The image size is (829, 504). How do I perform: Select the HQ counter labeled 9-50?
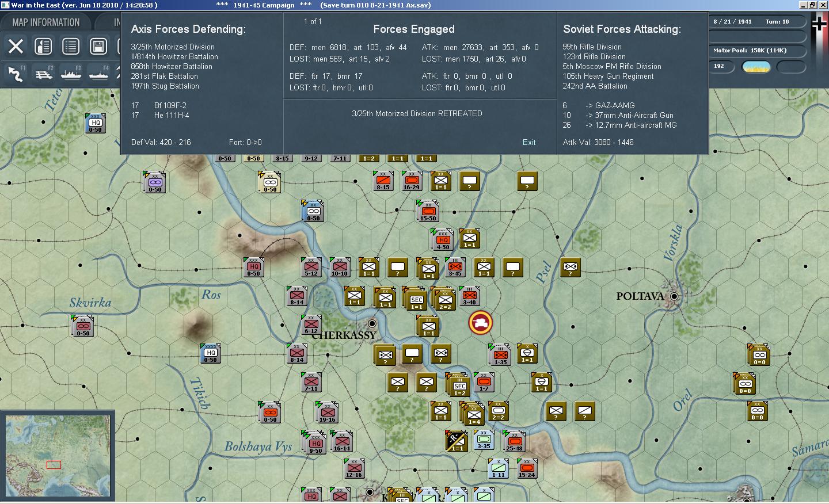tap(315, 441)
